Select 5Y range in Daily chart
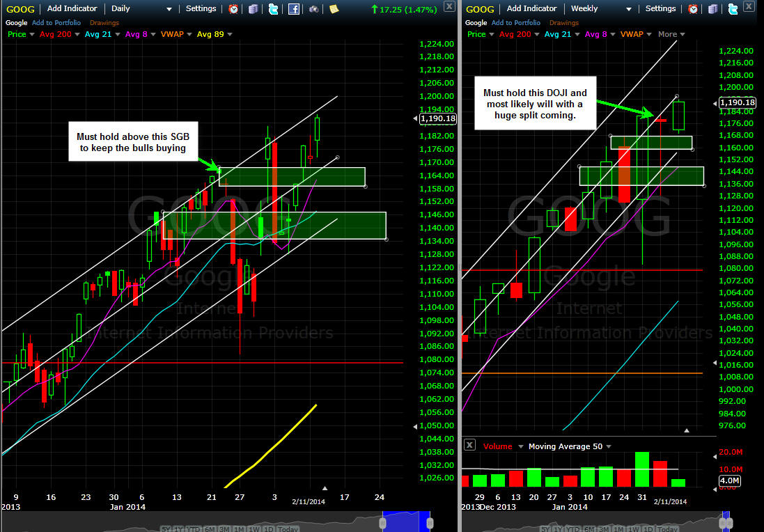The width and height of the screenshot is (764, 532). click(166, 529)
